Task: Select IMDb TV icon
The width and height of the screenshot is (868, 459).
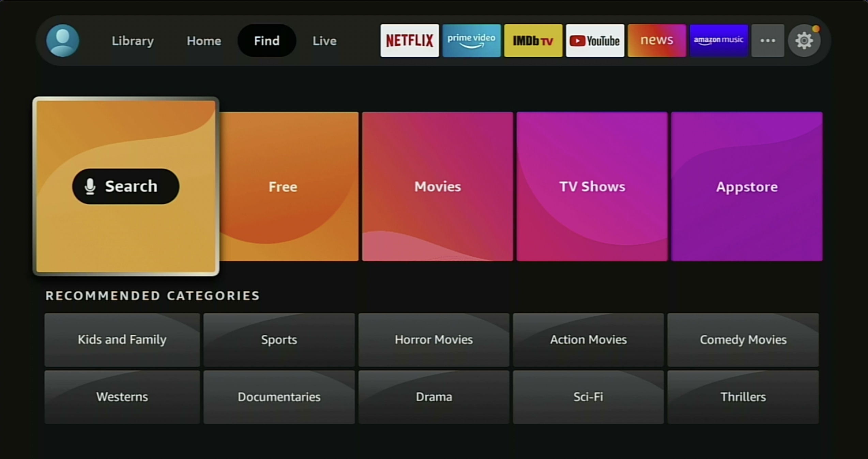Action: pos(533,40)
